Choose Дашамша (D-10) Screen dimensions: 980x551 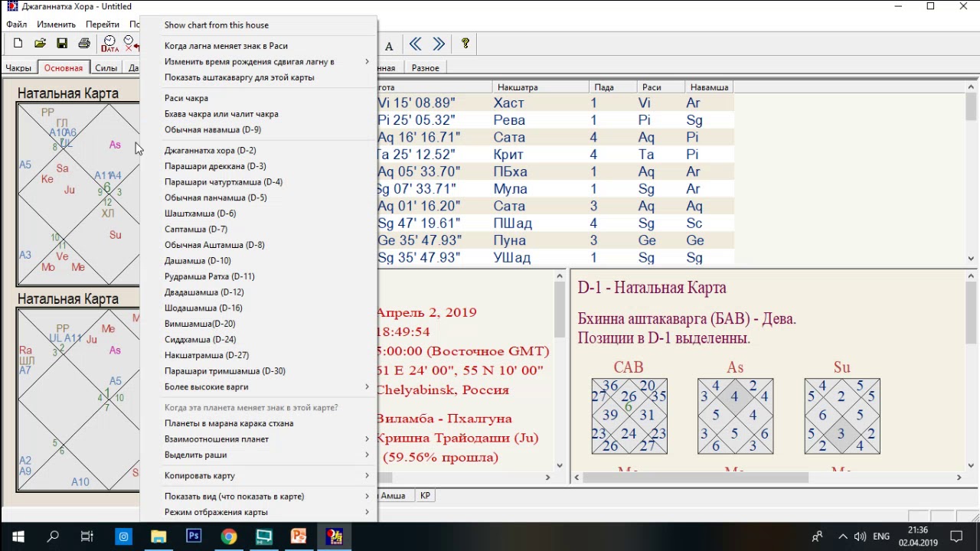[x=259, y=260]
